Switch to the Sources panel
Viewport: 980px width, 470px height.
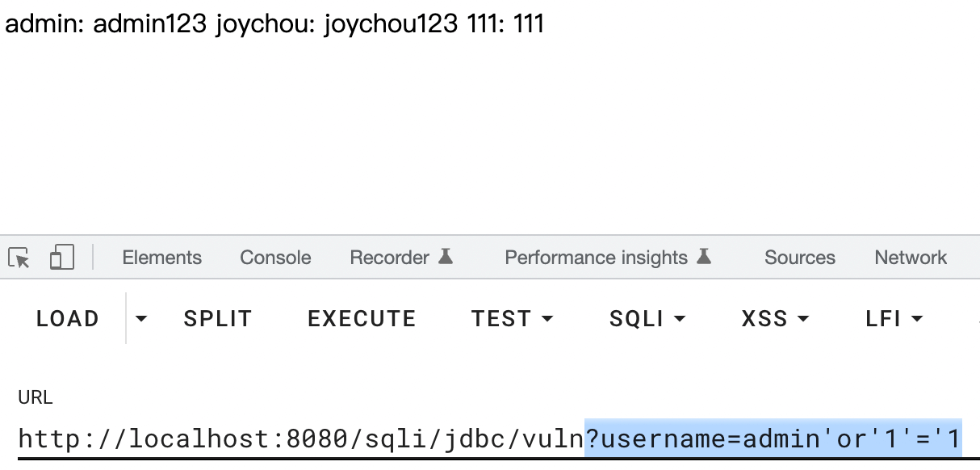799,257
